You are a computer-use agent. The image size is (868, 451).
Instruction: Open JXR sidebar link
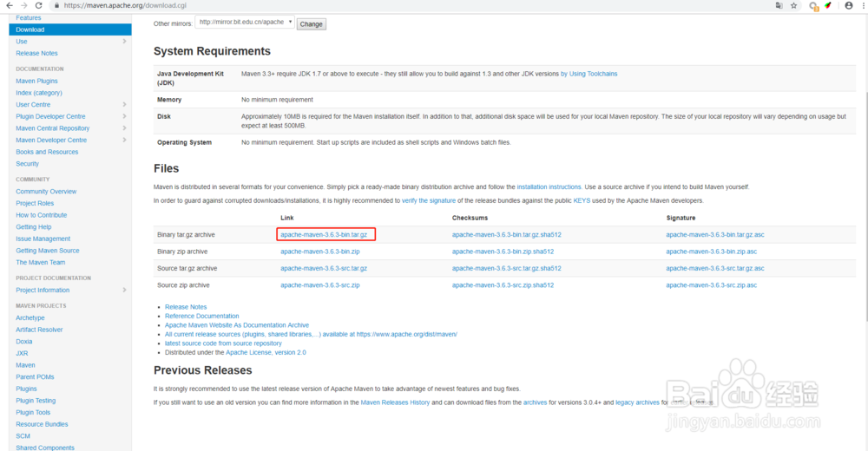pos(22,354)
